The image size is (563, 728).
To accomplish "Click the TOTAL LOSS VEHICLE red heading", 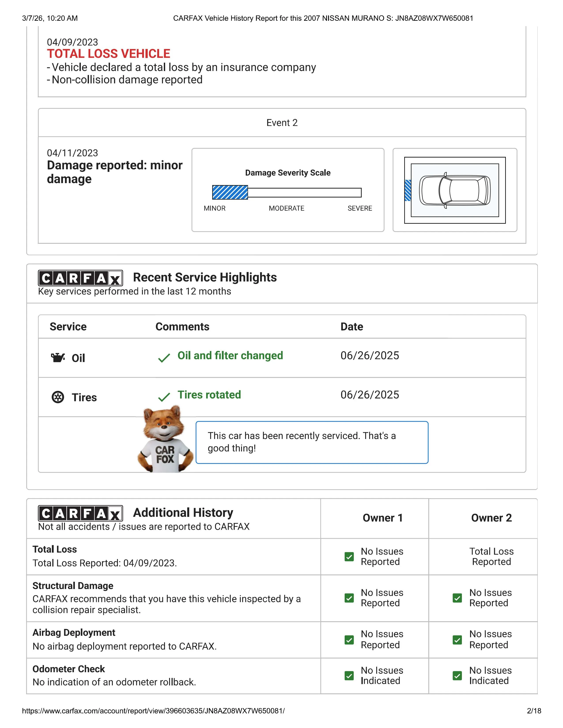I will 108,54.
